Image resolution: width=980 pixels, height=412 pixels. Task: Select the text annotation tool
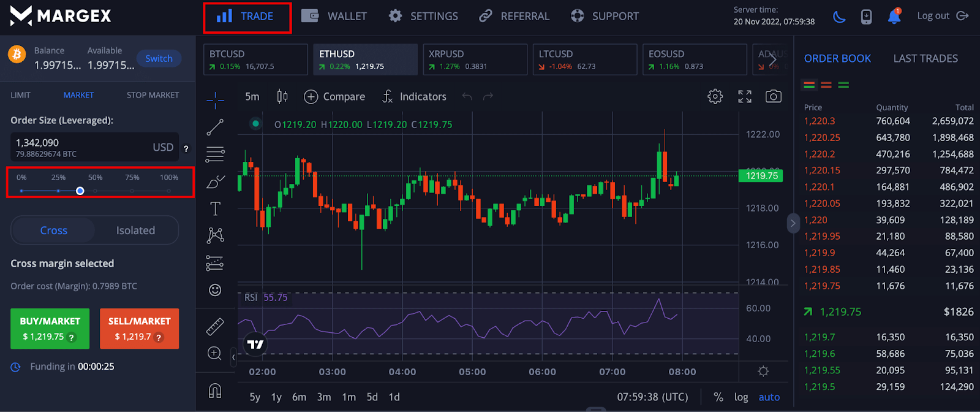[x=215, y=209]
